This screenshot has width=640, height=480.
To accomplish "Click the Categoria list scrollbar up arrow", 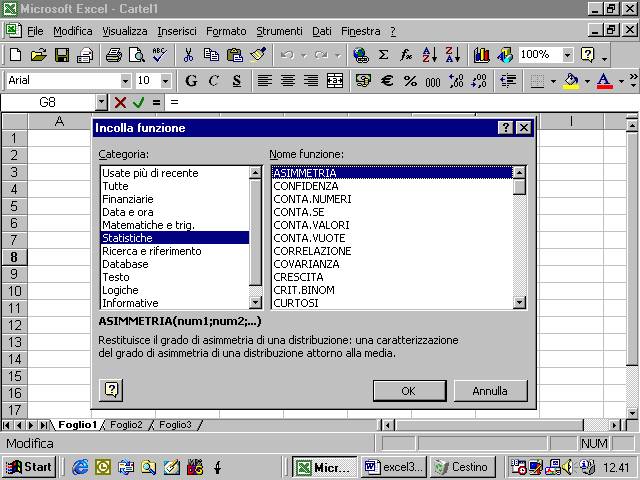I will pyautogui.click(x=255, y=172).
